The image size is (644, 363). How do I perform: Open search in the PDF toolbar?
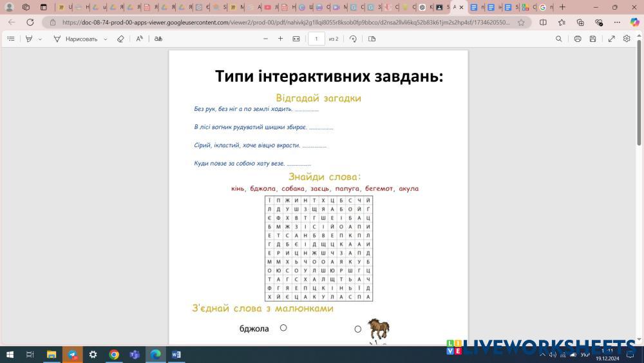pyautogui.click(x=559, y=39)
